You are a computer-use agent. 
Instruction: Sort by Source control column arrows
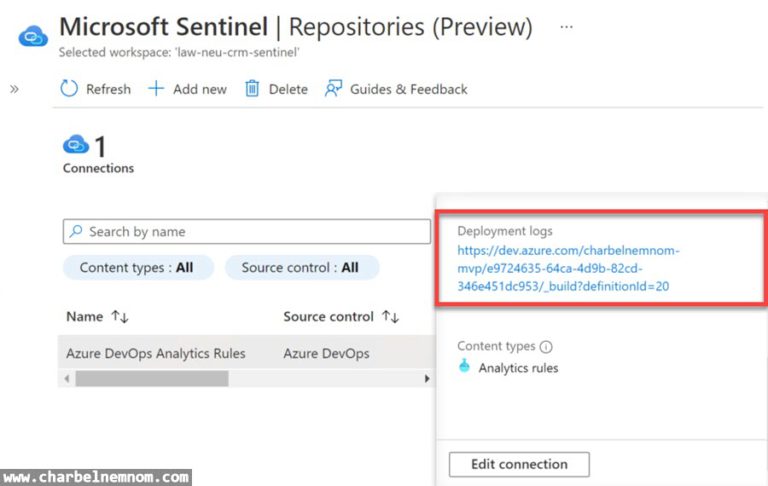[390, 316]
